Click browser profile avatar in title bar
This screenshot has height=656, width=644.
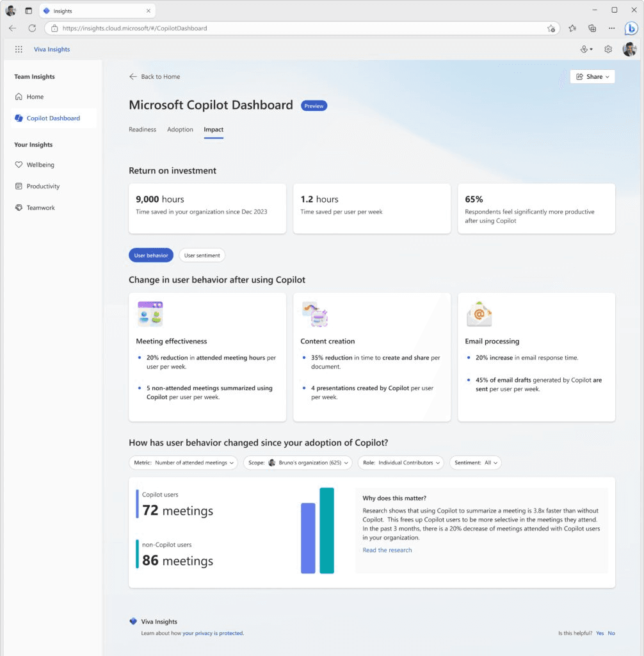pos(11,11)
